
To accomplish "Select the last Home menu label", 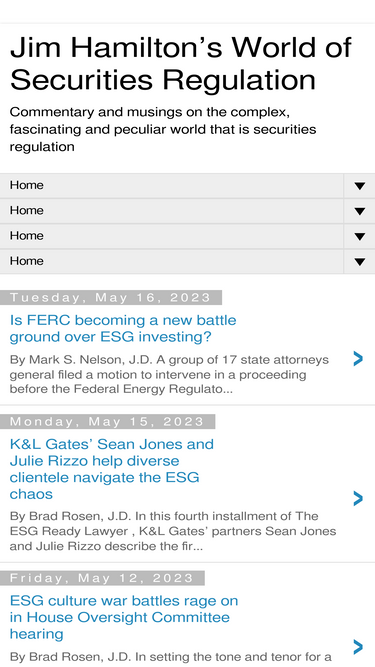I will pos(26,261).
